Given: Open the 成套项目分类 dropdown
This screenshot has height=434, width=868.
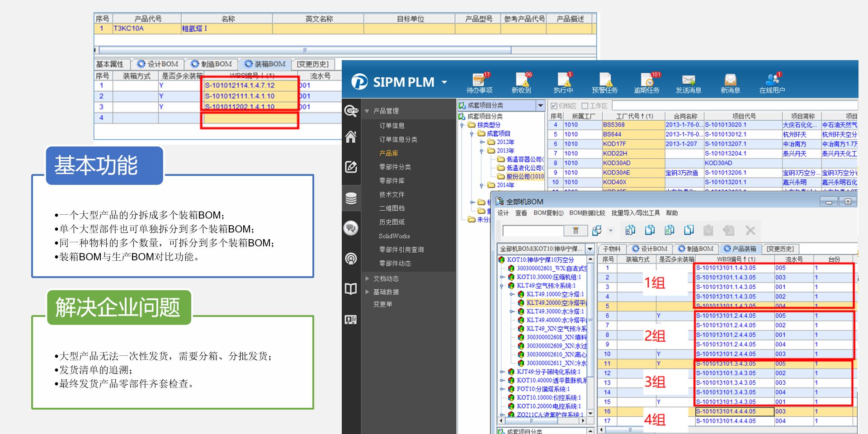Looking at the screenshot, I should (540, 105).
